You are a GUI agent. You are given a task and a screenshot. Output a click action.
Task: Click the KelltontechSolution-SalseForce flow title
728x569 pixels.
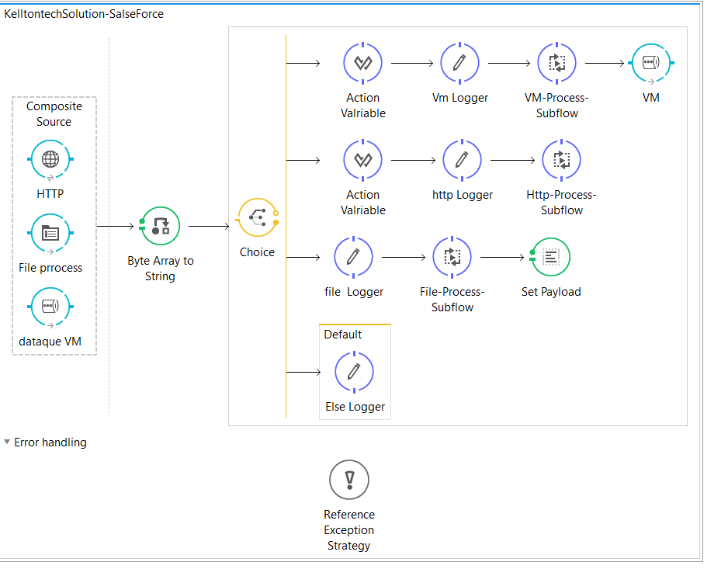[x=84, y=14]
